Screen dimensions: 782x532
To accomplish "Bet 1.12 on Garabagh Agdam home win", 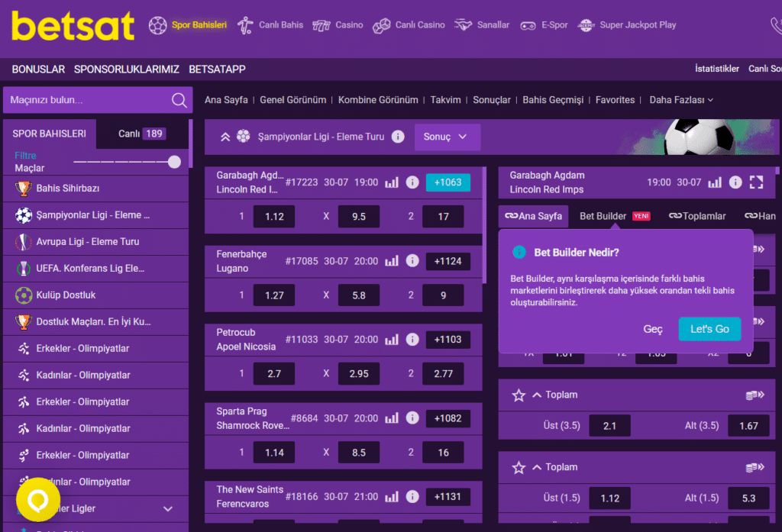I will (x=274, y=217).
